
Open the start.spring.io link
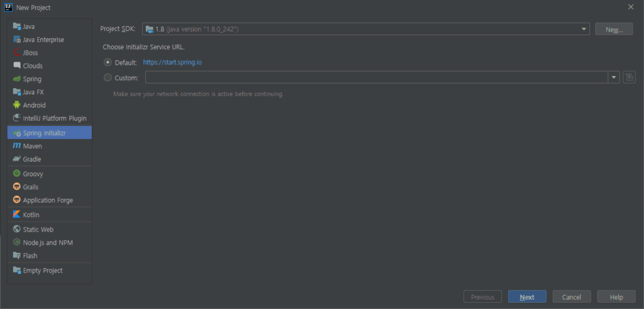coord(172,62)
